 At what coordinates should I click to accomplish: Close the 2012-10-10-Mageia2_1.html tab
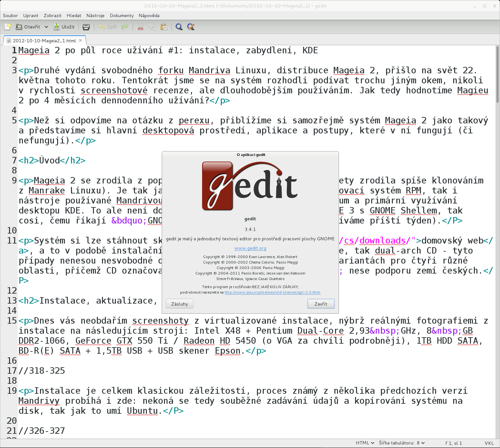point(80,40)
